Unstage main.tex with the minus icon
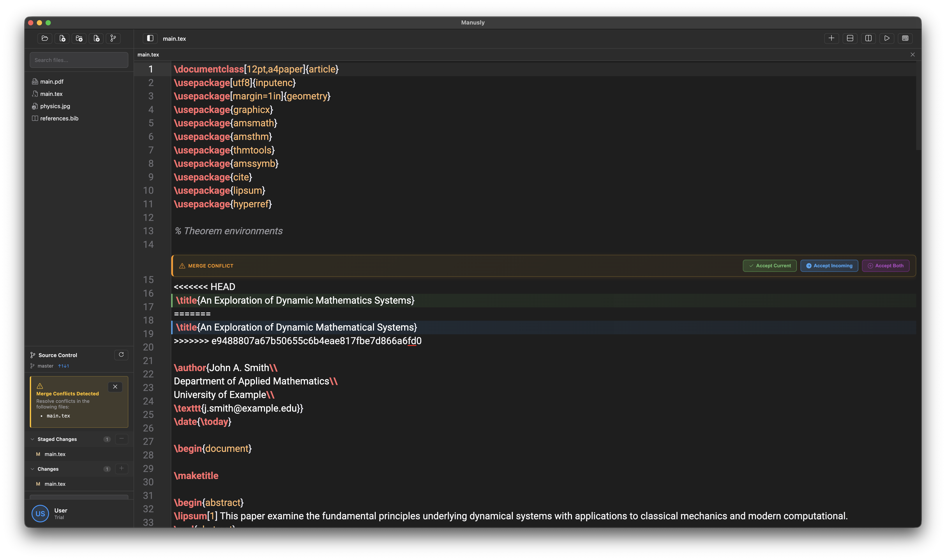 pos(122,439)
